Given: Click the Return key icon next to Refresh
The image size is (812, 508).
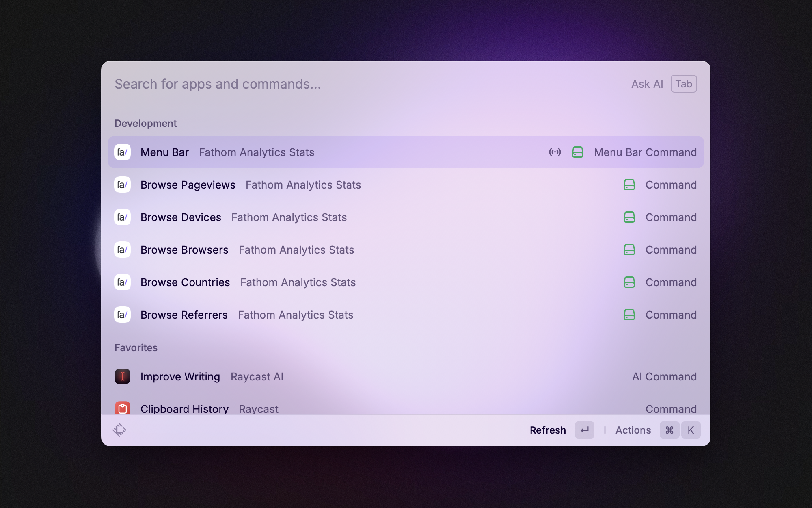Looking at the screenshot, I should (584, 430).
